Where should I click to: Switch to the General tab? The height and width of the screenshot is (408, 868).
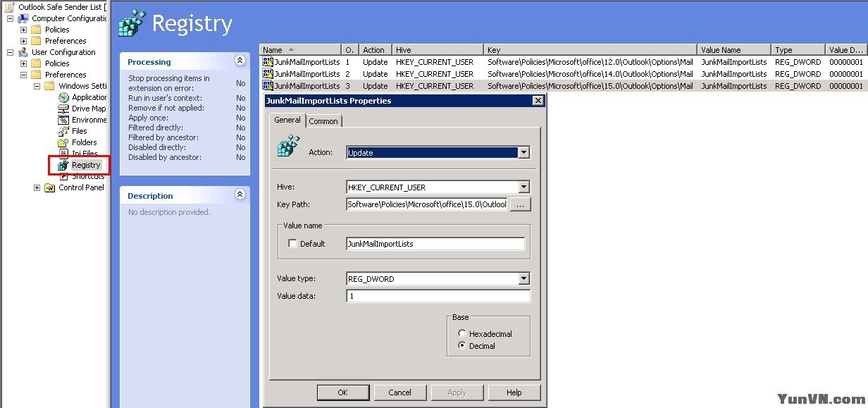(287, 120)
